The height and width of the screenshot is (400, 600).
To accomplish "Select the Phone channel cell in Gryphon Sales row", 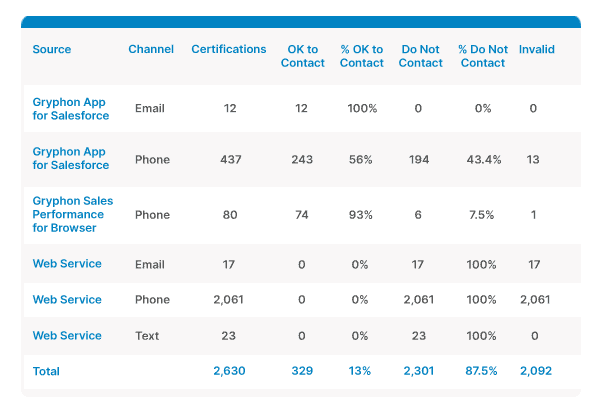I will click(x=152, y=215).
